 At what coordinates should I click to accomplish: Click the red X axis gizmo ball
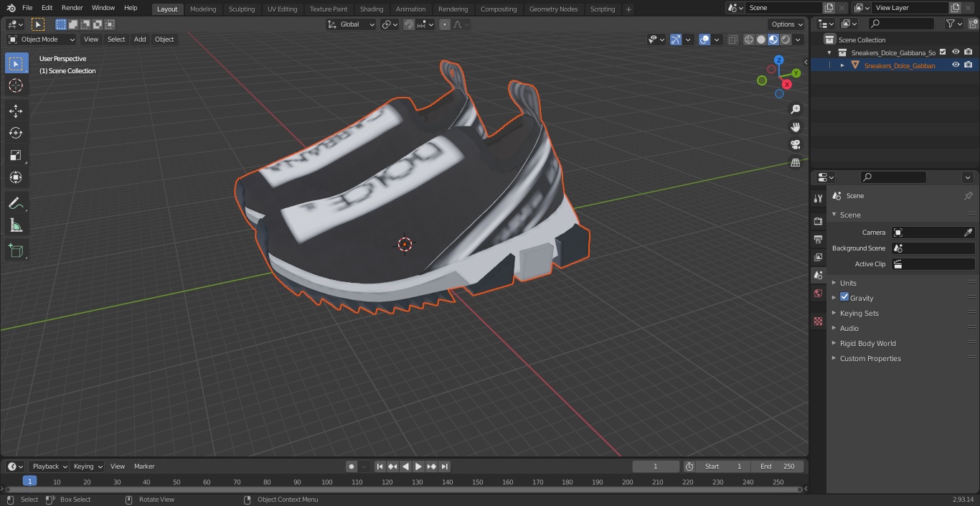click(x=787, y=84)
